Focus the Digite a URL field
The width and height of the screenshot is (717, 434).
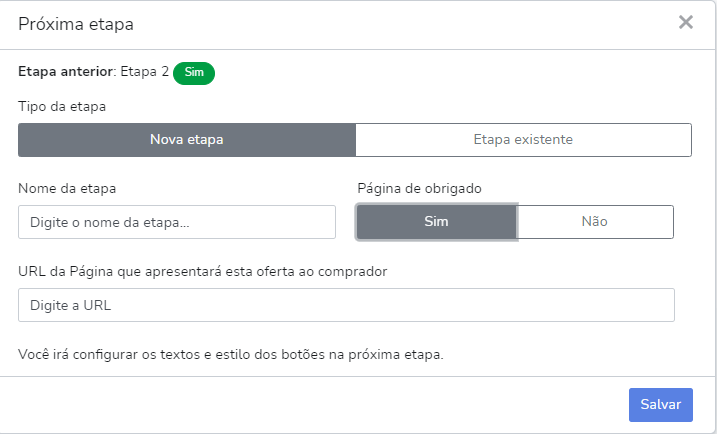346,305
